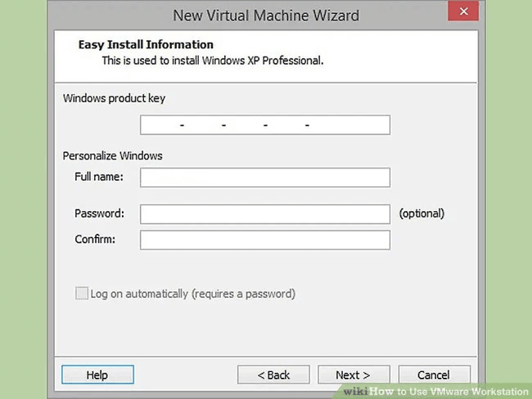Enable the Log on automatically checkbox
The image size is (532, 399).
click(x=82, y=294)
